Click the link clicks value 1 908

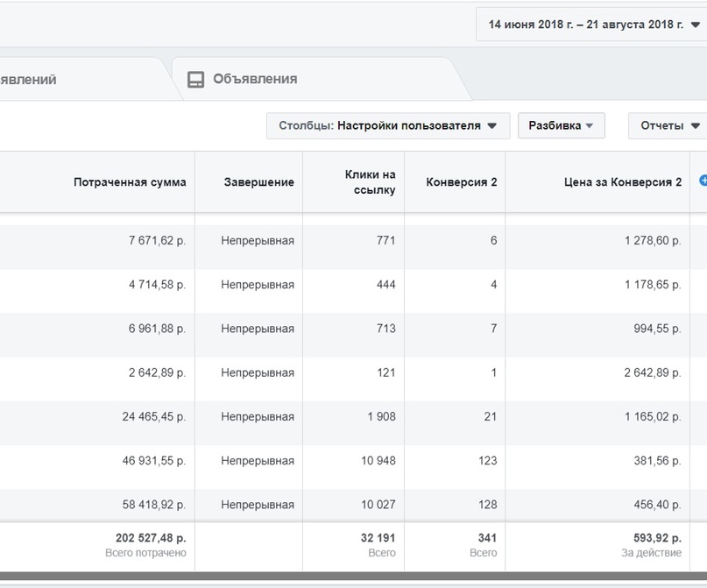(x=381, y=416)
